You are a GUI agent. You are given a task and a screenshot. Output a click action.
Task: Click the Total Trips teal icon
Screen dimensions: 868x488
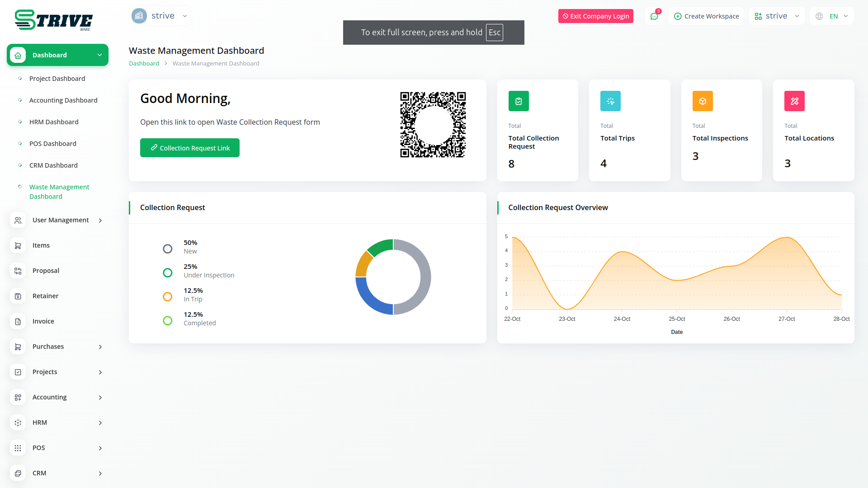coord(610,101)
